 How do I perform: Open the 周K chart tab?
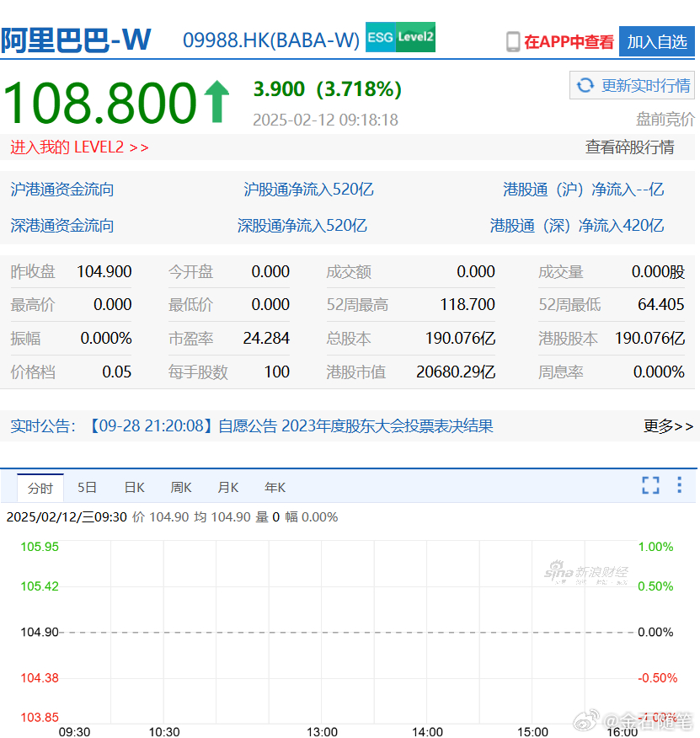click(x=181, y=488)
